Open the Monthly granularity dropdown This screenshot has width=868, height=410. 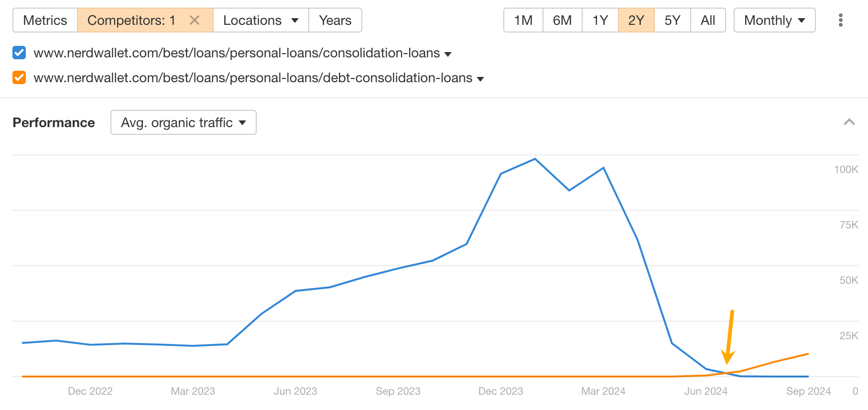773,20
